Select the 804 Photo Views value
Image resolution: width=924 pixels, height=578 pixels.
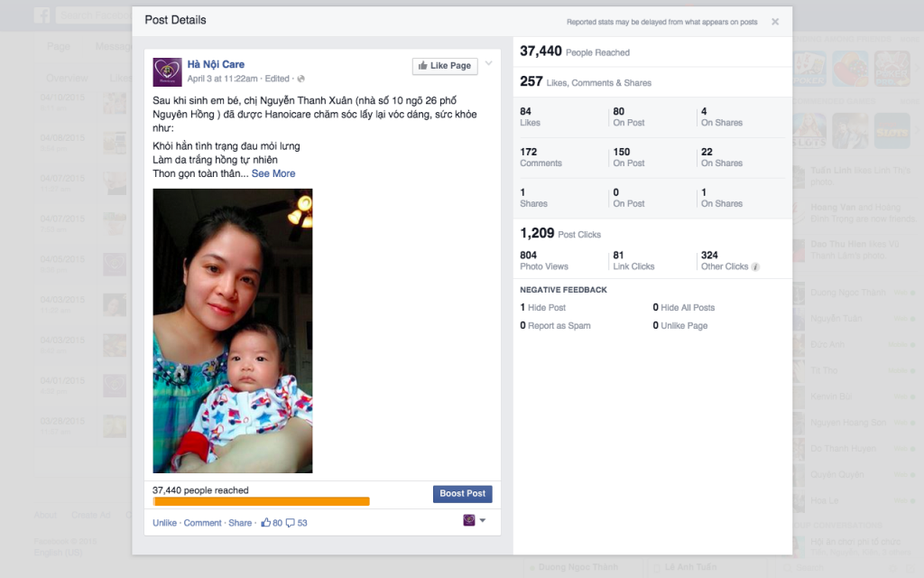[544, 261]
